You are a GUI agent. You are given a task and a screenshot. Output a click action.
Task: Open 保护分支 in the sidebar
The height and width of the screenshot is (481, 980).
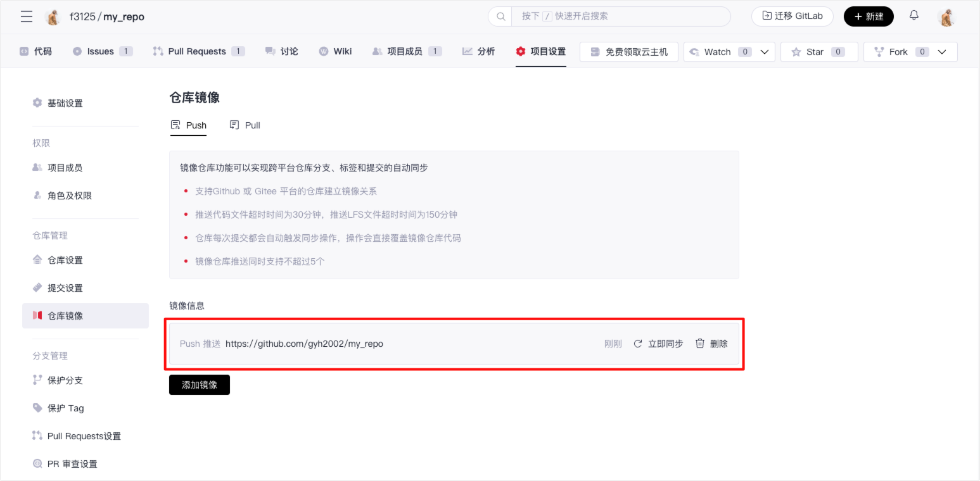click(x=65, y=380)
